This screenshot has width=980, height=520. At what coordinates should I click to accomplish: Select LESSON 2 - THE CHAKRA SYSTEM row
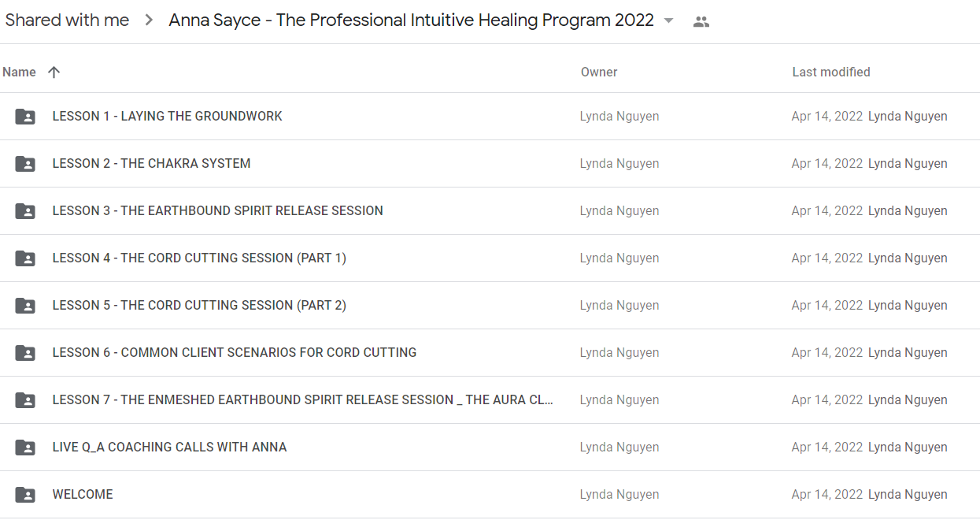490,164
